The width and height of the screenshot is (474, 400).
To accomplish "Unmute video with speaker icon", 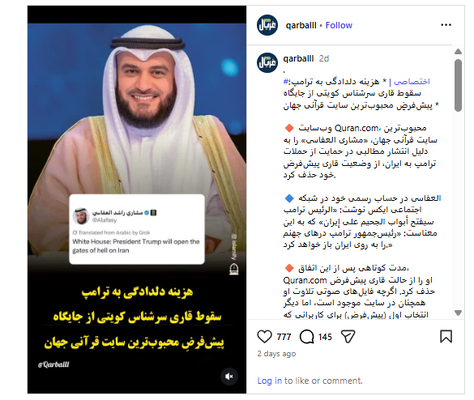I will click(x=229, y=376).
